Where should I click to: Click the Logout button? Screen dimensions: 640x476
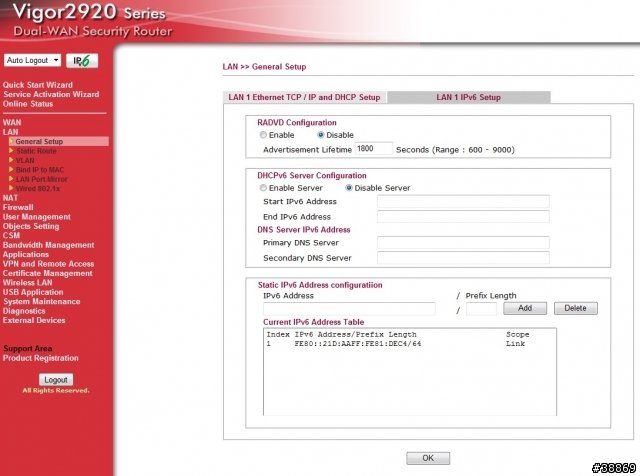(x=56, y=380)
